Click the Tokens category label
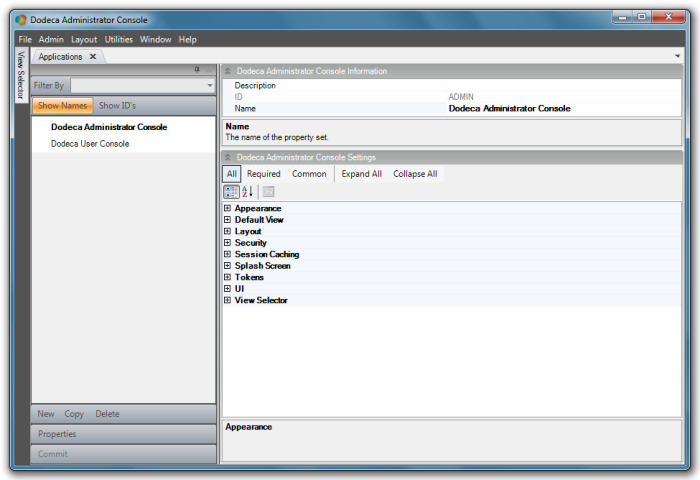700x480 pixels. [249, 277]
